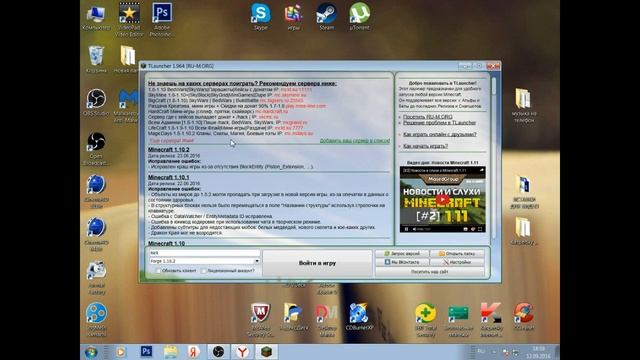Click the red link below the server list
Viewport: 640px width, 360px height.
point(171,140)
